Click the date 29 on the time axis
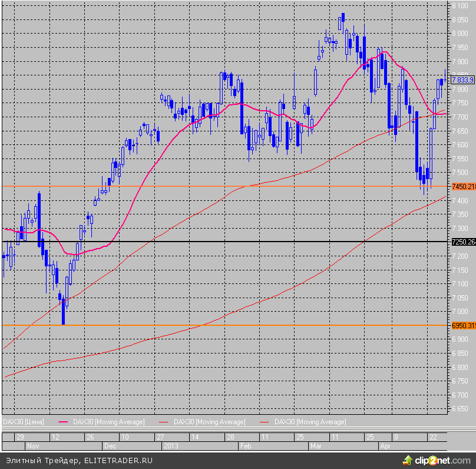 point(20,437)
